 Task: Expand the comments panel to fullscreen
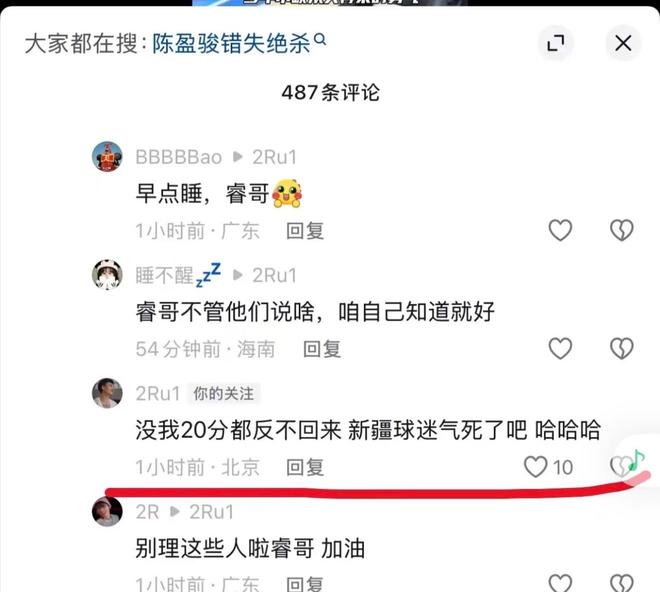(x=556, y=43)
